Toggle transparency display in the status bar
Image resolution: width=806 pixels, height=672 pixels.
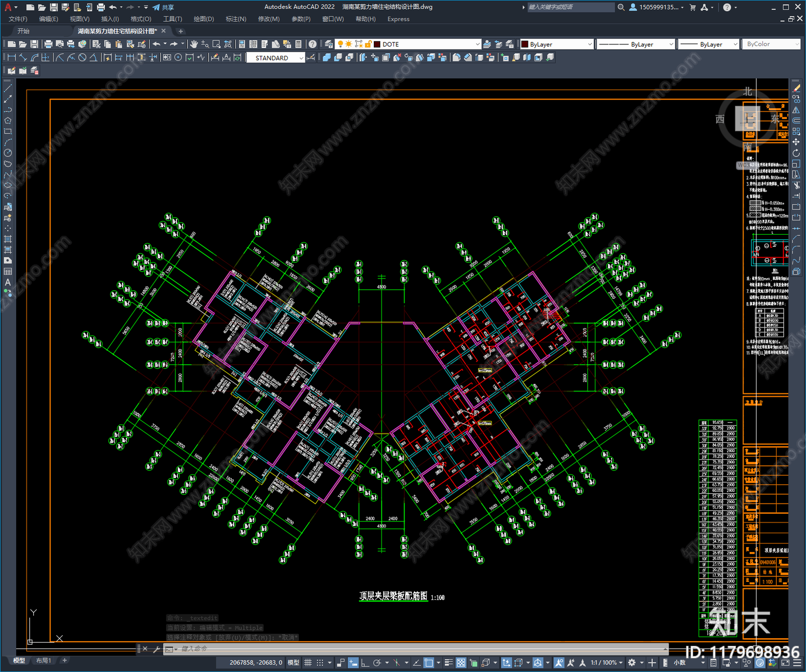click(x=461, y=662)
